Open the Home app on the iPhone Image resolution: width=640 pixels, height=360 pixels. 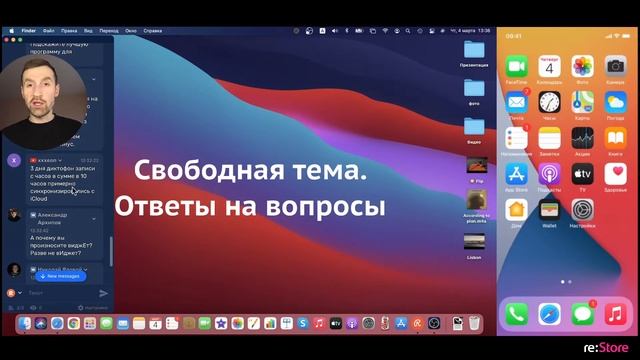click(x=516, y=210)
